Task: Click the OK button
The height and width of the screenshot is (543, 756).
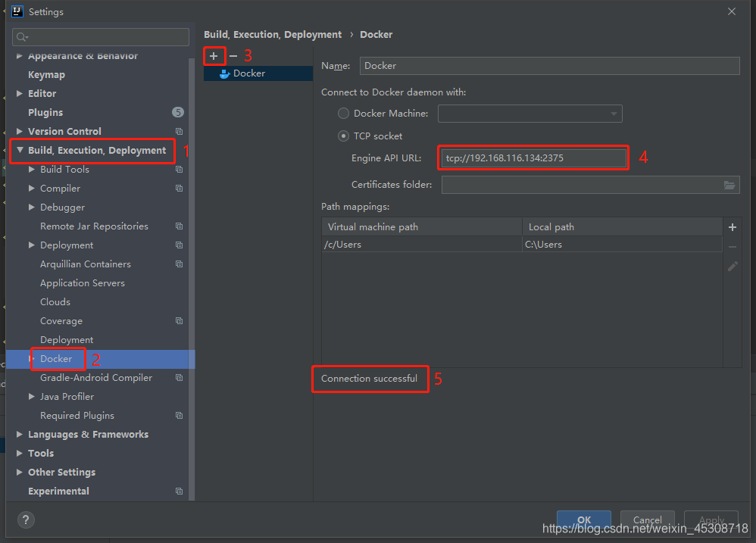Action: tap(584, 520)
